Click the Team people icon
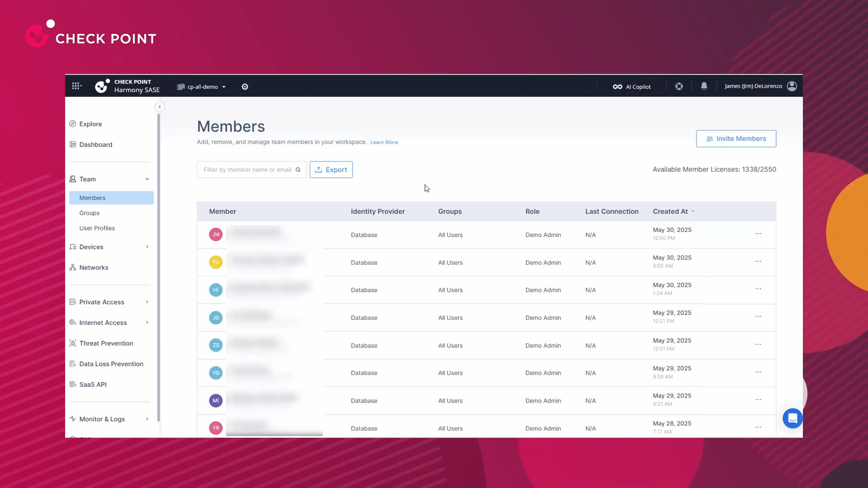This screenshot has width=868, height=488. tap(72, 179)
